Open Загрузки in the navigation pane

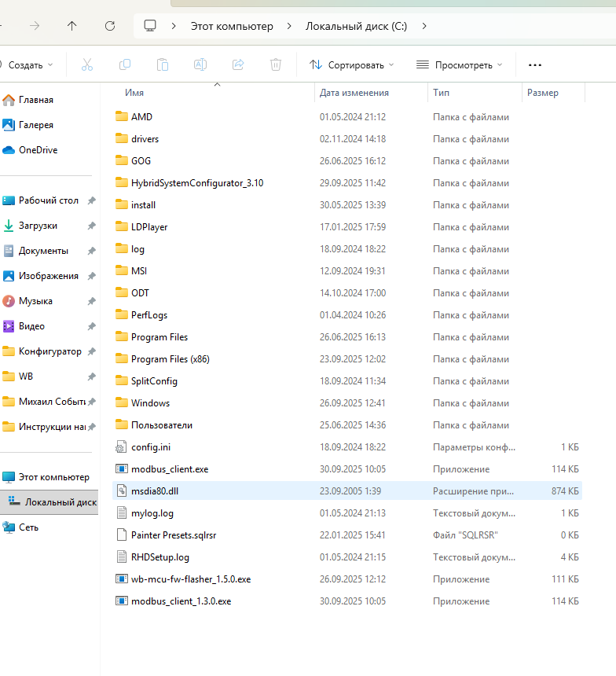[38, 226]
